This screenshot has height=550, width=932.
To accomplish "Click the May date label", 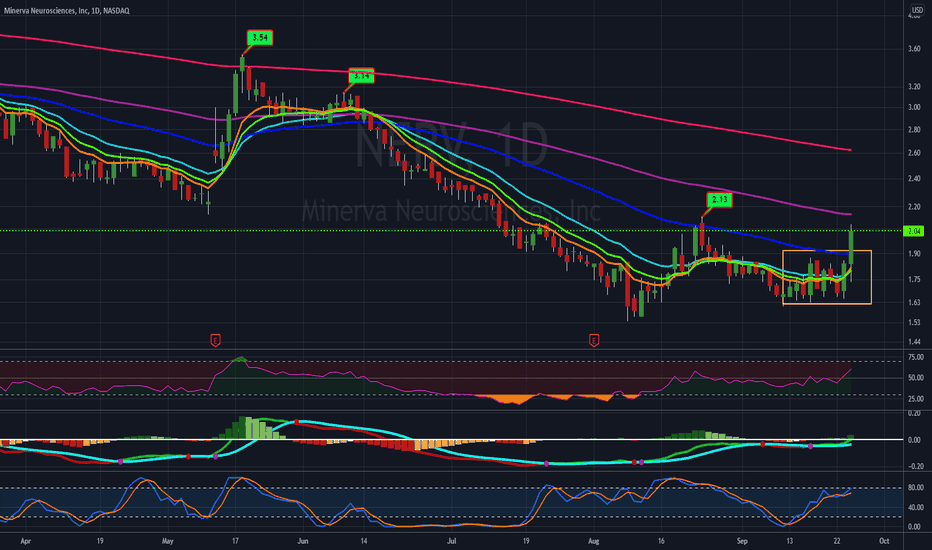I will [168, 541].
